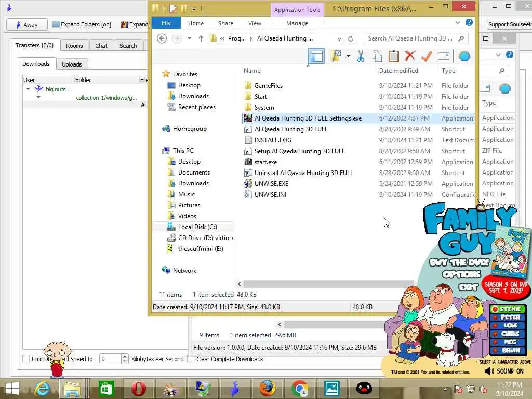Select Stewie character in Family Guy

coord(508,309)
